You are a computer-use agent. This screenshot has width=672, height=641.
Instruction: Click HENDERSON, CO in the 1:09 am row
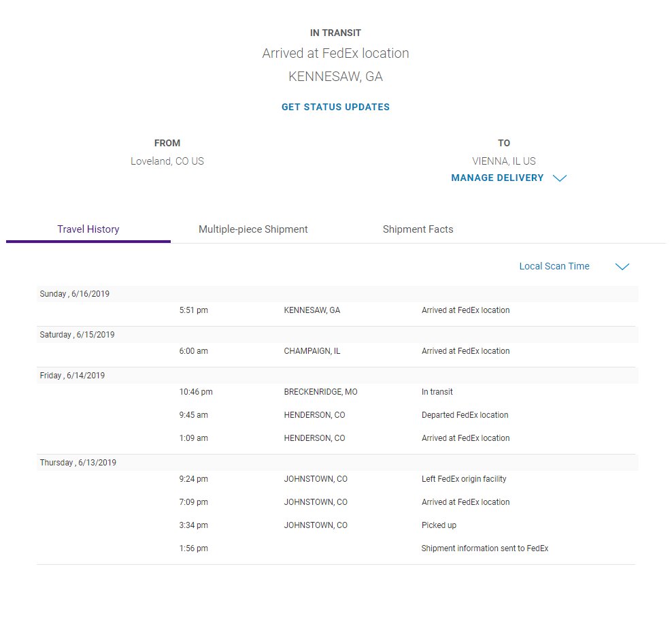click(x=314, y=438)
